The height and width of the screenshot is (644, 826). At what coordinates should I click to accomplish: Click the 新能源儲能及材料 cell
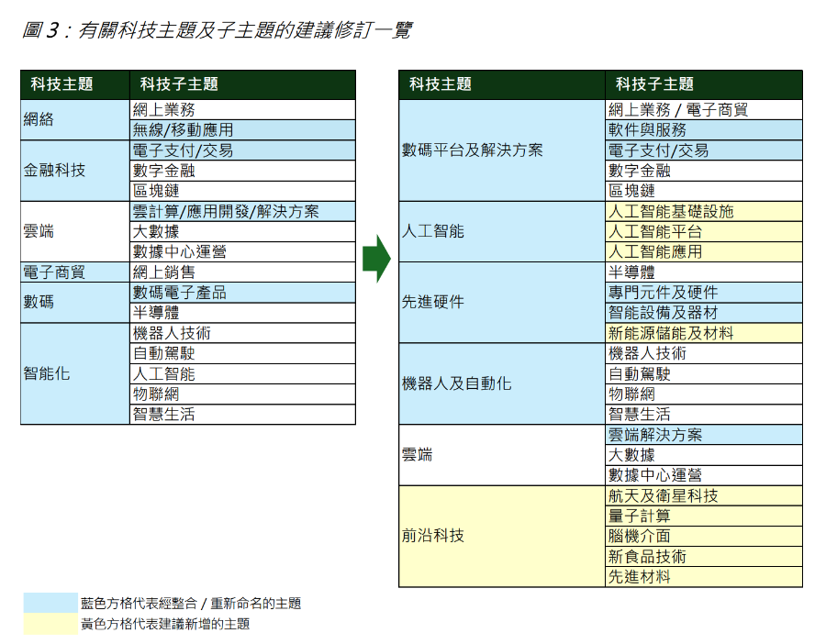pyautogui.click(x=704, y=333)
